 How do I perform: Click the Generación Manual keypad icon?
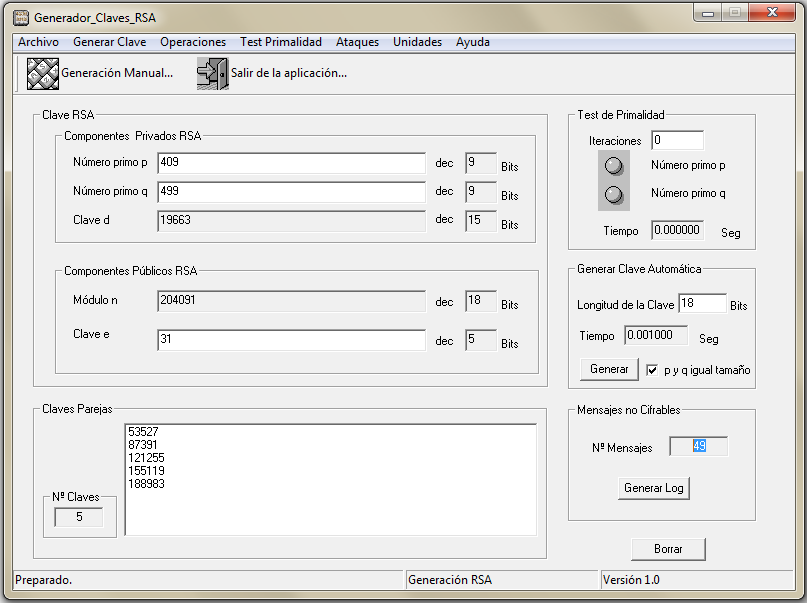(x=42, y=74)
